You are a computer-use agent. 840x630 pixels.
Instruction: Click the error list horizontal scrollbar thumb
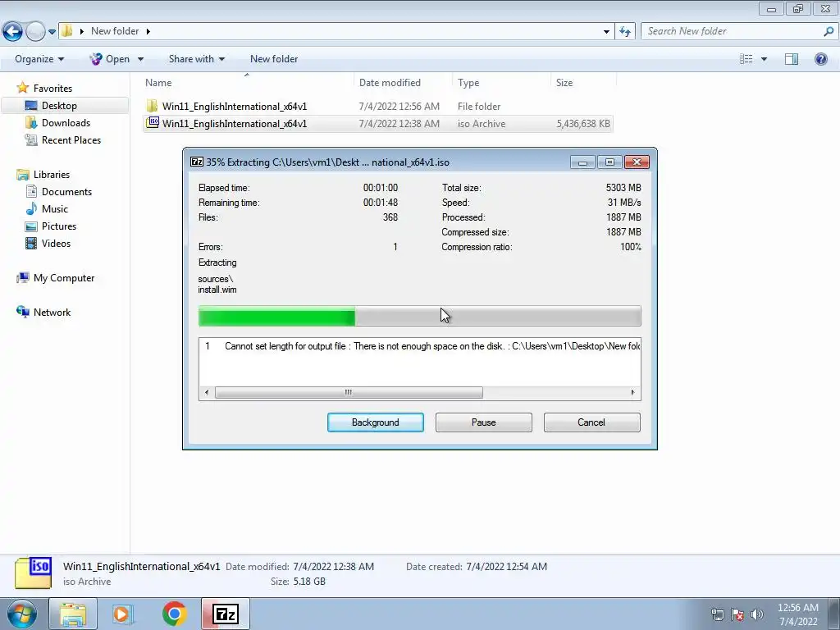[349, 393]
